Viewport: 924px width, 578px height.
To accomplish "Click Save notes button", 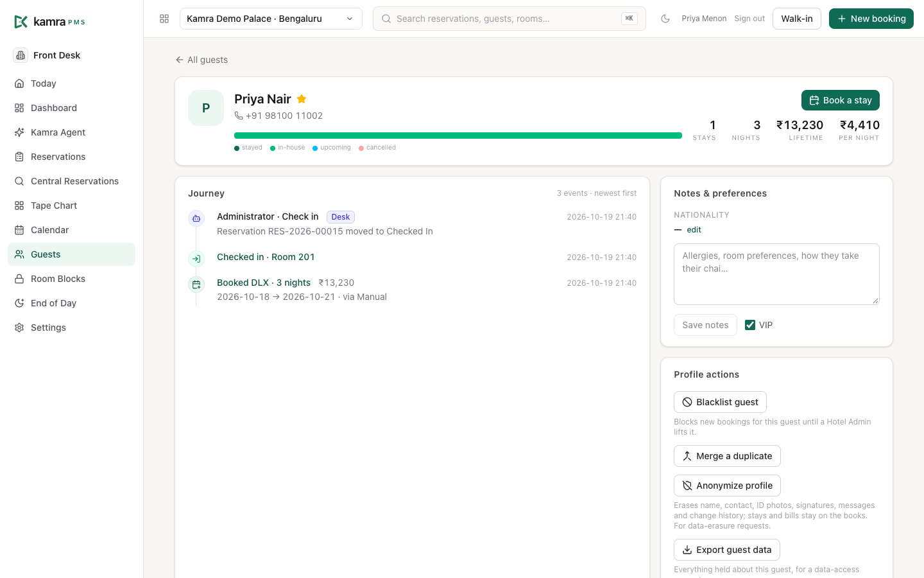I will pos(705,325).
